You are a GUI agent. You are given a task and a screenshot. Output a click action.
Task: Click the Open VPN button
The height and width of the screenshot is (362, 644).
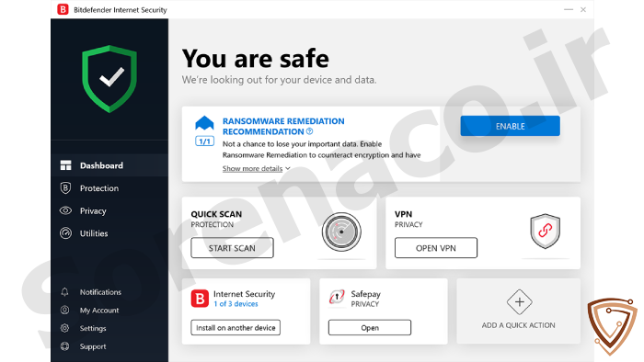(436, 248)
